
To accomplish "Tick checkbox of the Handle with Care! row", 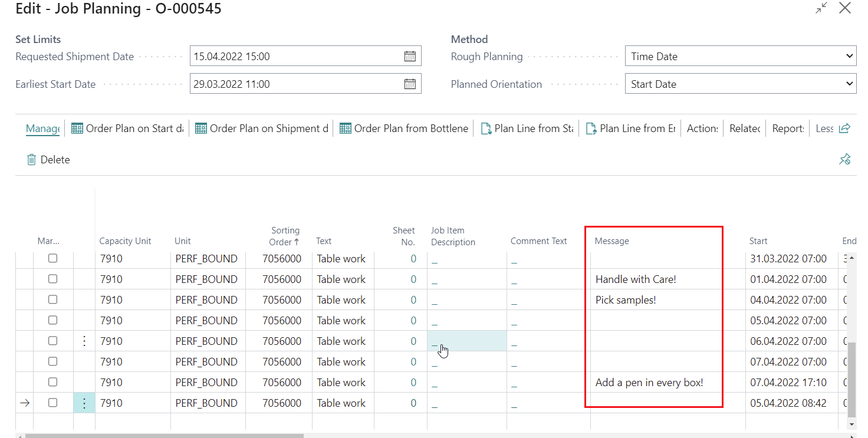I will pos(52,279).
